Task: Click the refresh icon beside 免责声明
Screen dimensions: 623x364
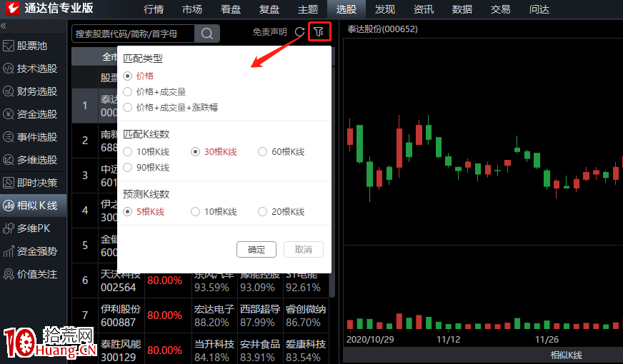Action: [299, 31]
